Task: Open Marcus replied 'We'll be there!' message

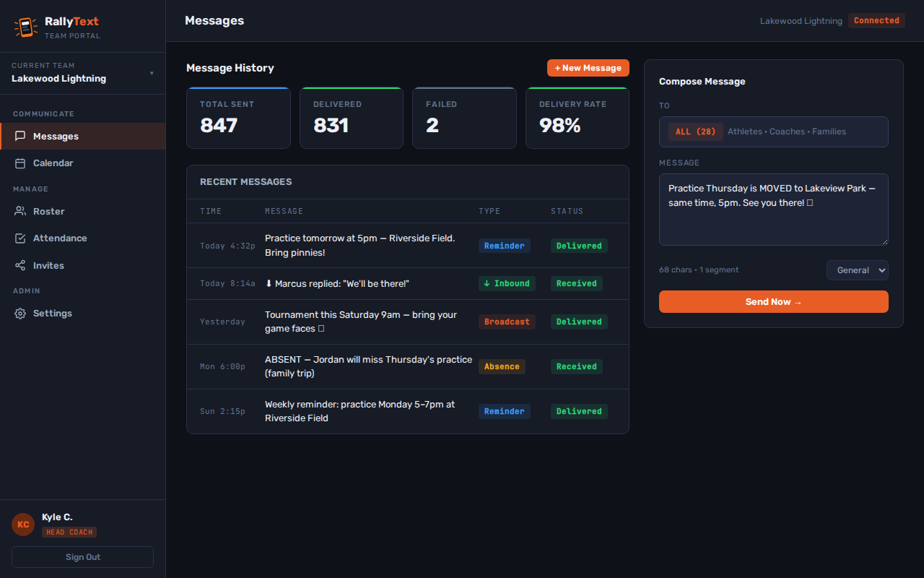Action: 408,284
